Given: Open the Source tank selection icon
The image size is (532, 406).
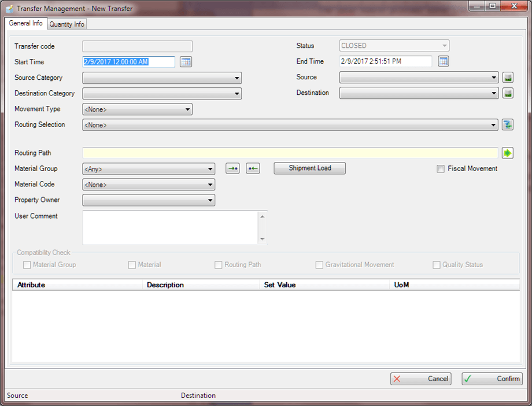Looking at the screenshot, I should point(508,77).
